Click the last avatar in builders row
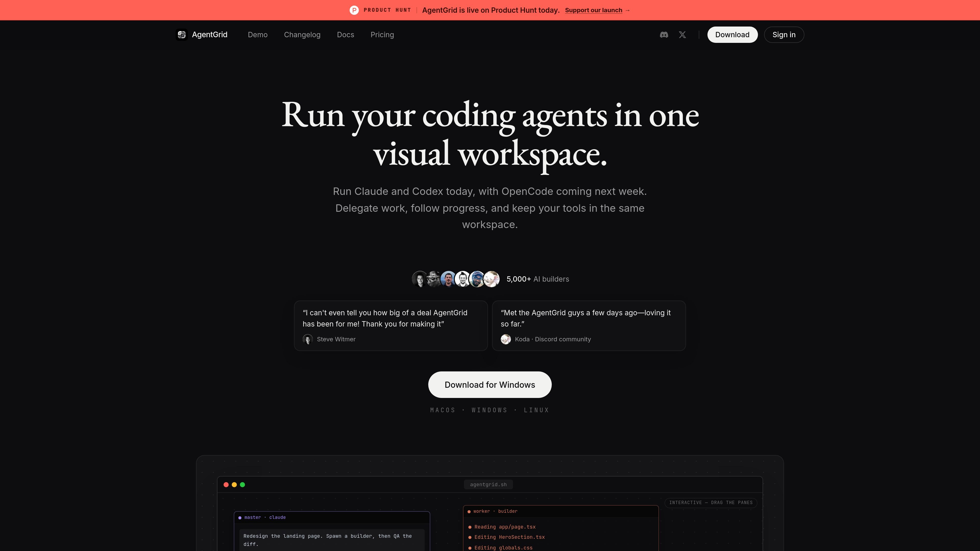Screen dimensions: 980x551 point(492,279)
